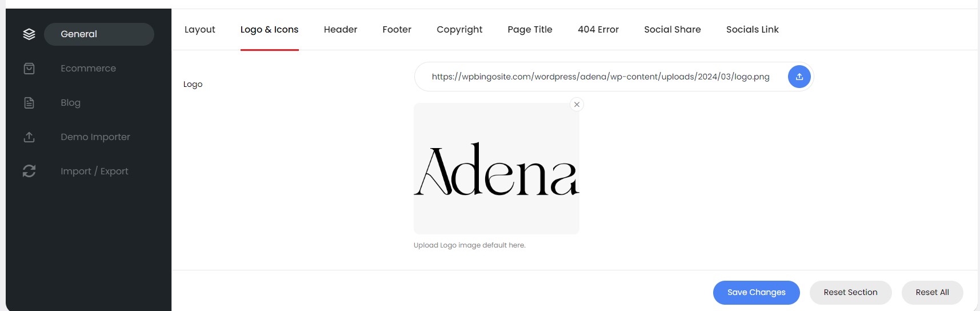Image resolution: width=980 pixels, height=311 pixels.
Task: Open the 404 Error tab
Action: coord(598,30)
